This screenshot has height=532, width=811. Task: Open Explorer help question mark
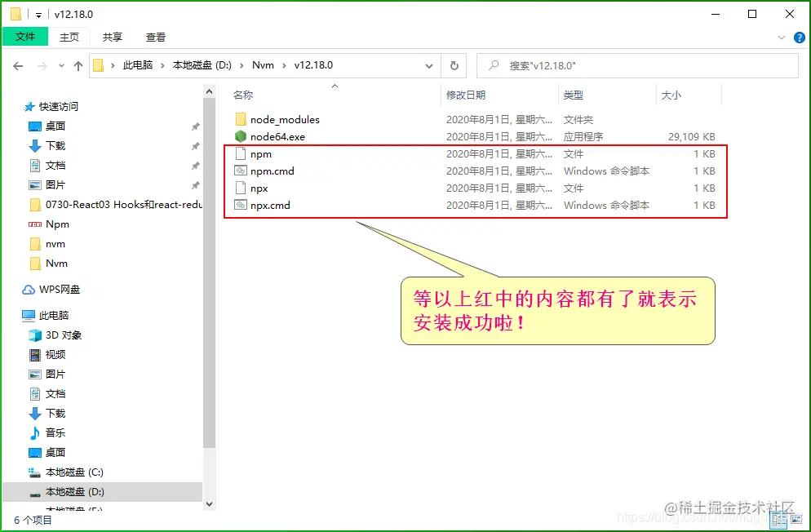[799, 38]
